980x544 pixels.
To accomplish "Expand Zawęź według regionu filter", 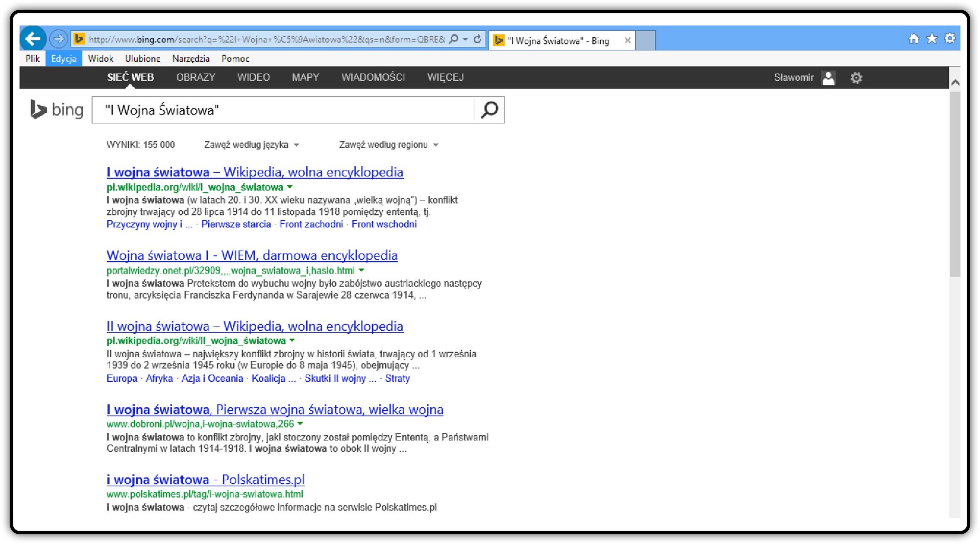I will coord(389,145).
